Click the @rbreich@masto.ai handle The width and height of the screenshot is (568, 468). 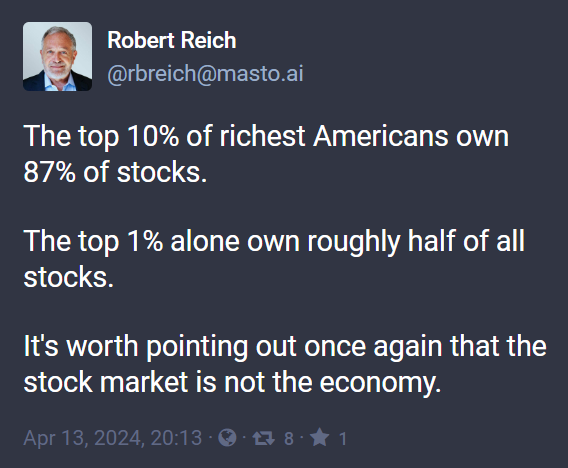205,74
